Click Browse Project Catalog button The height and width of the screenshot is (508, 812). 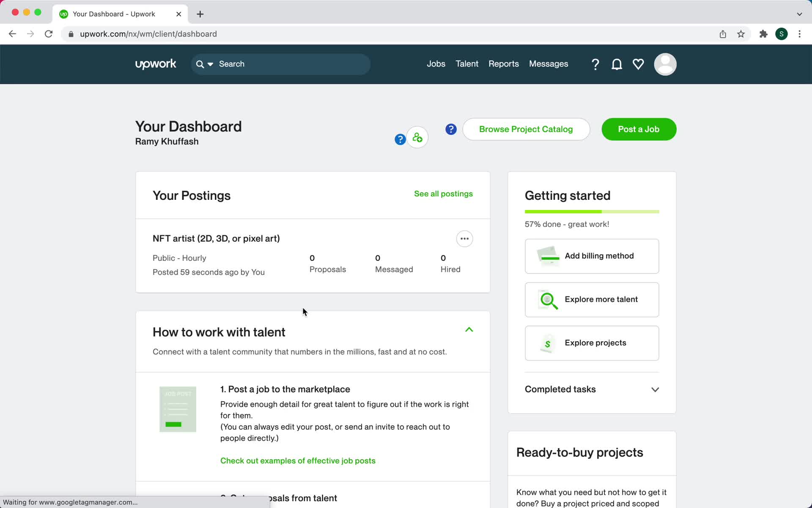pos(526,130)
